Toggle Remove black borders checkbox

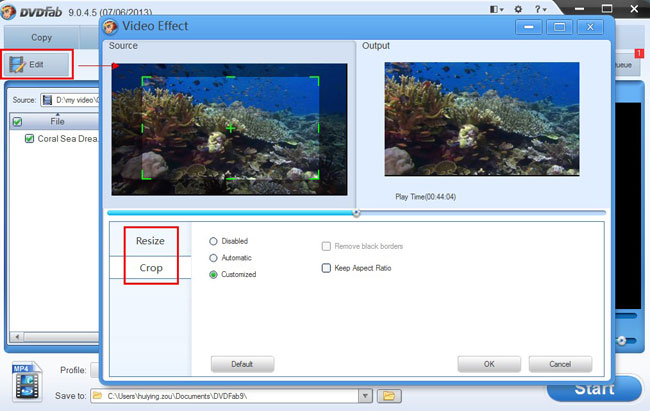[326, 246]
